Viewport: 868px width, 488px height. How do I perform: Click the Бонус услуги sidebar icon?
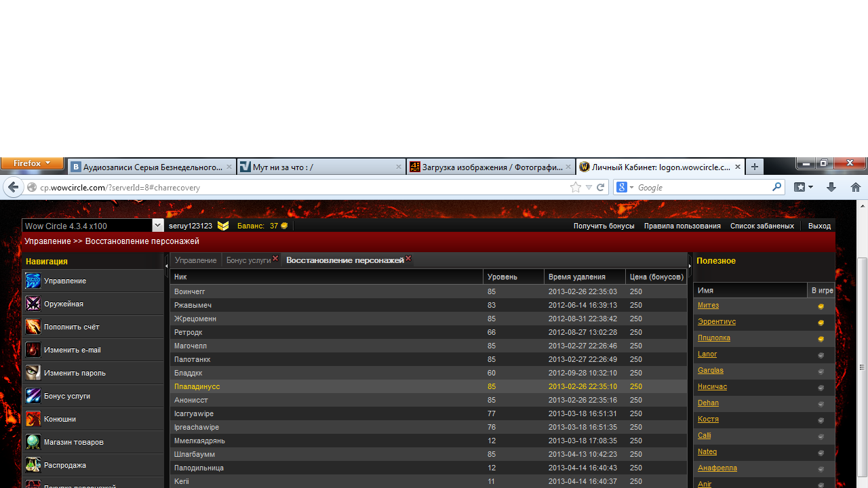[x=33, y=396]
